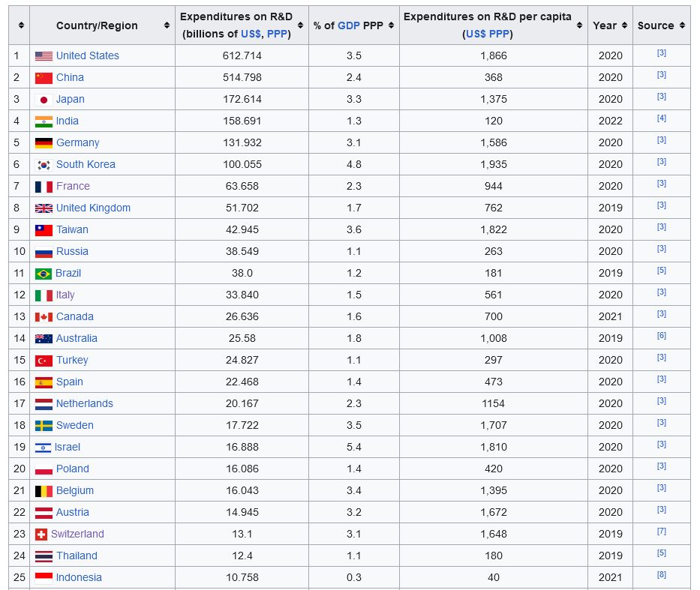
Task: Click the Switzerland flag icon
Action: tap(41, 535)
